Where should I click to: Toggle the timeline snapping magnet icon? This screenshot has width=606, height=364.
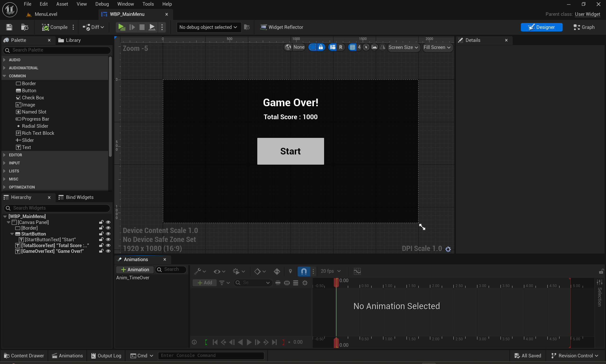point(304,271)
